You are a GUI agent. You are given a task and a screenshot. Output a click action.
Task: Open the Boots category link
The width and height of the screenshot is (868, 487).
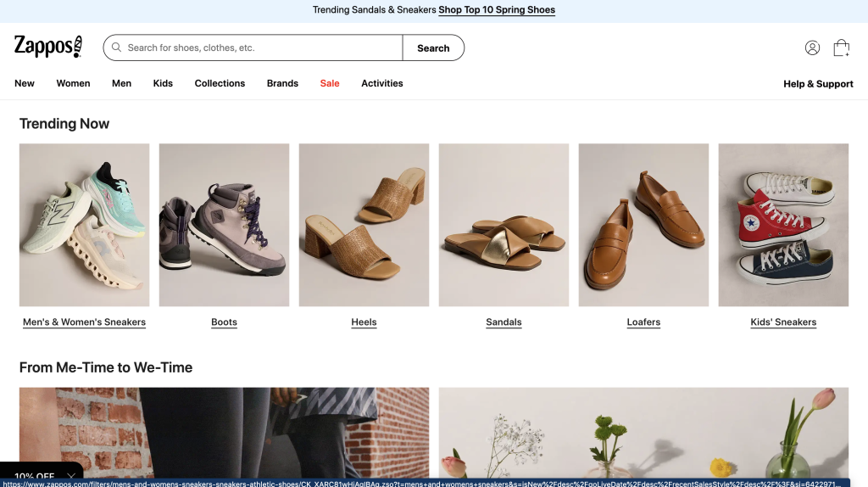click(x=224, y=322)
